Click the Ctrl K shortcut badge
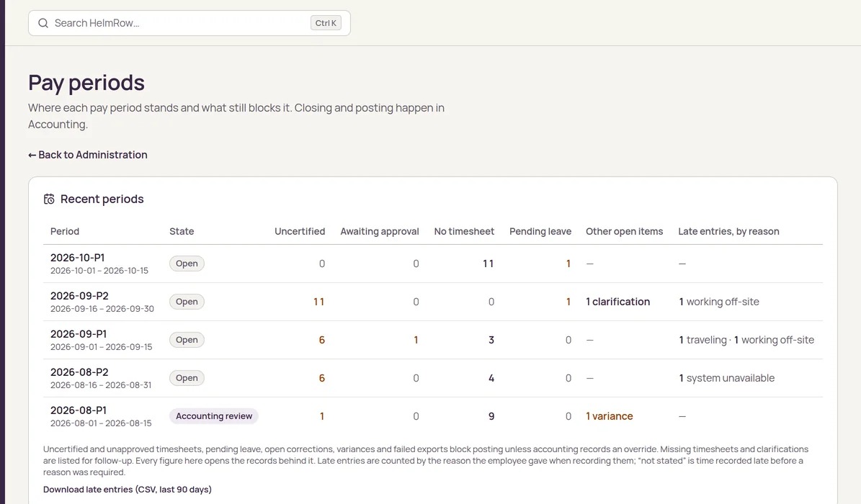This screenshot has height=504, width=861. tap(326, 23)
